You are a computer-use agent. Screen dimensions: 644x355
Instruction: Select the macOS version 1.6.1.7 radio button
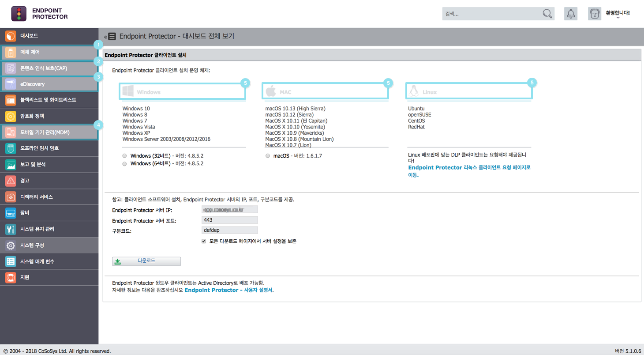pyautogui.click(x=268, y=156)
